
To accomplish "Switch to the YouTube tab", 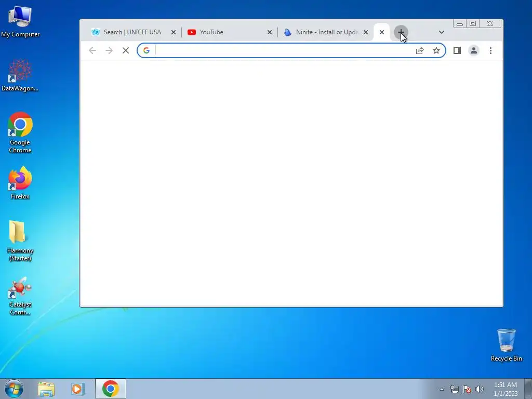I will pyautogui.click(x=229, y=32).
